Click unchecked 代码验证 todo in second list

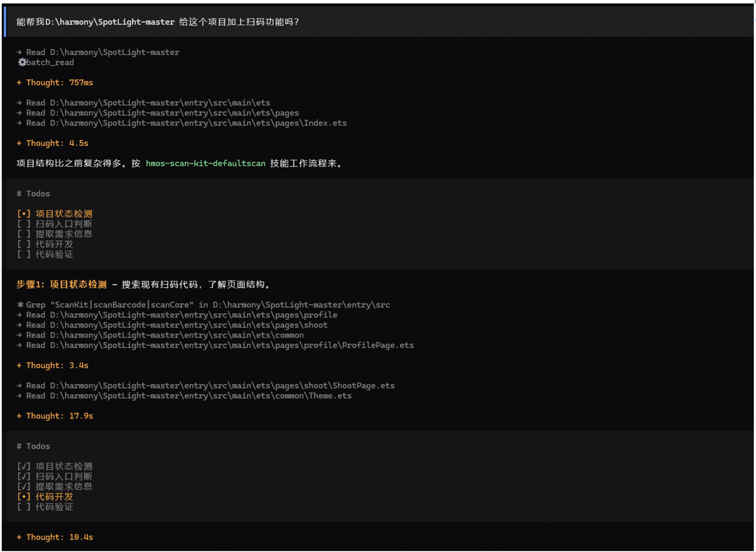(45, 507)
